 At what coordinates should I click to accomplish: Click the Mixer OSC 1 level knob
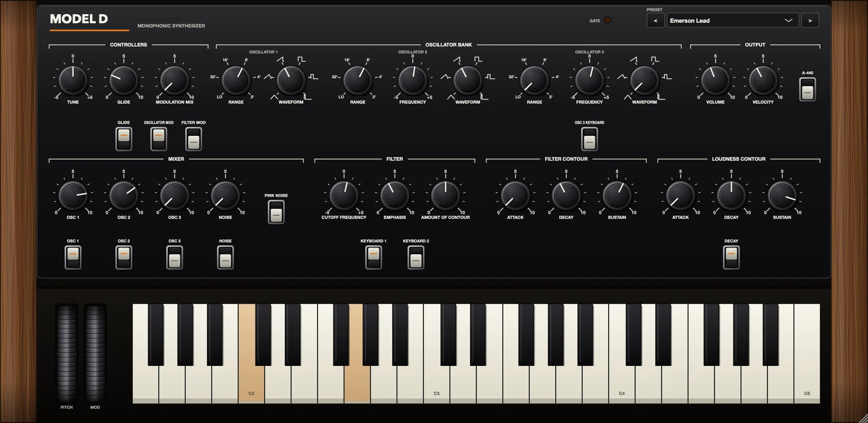(x=73, y=196)
